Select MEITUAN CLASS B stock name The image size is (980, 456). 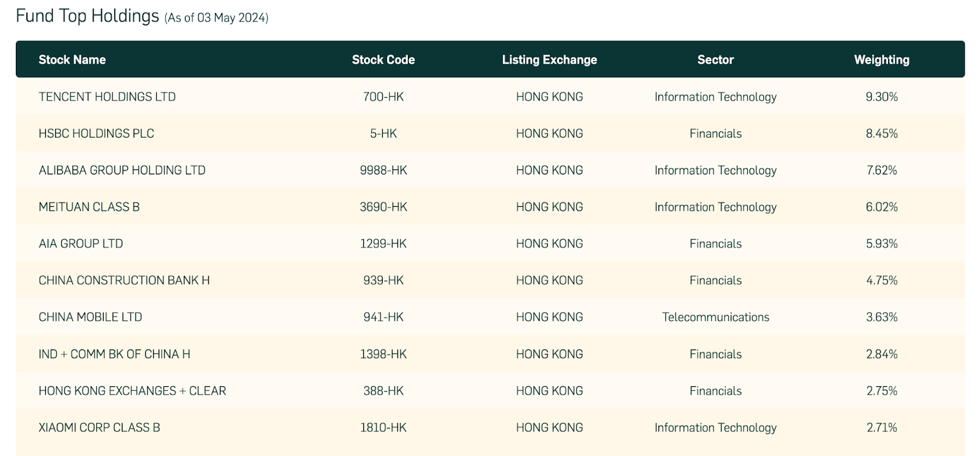(89, 207)
